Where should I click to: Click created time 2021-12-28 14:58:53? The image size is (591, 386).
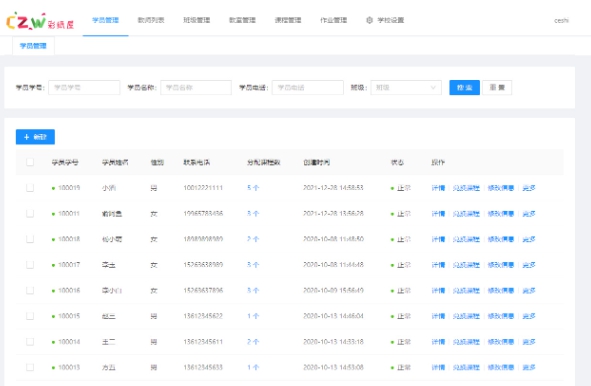333,188
